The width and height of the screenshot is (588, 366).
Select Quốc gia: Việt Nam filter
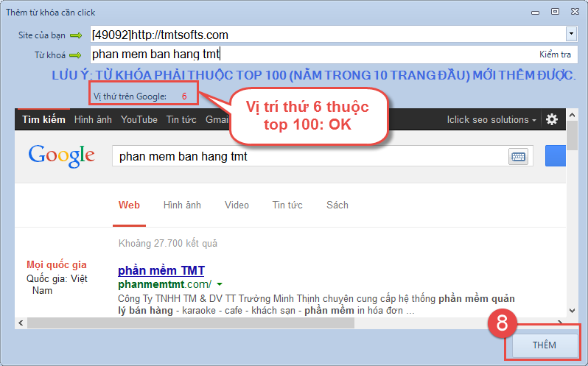coord(57,284)
